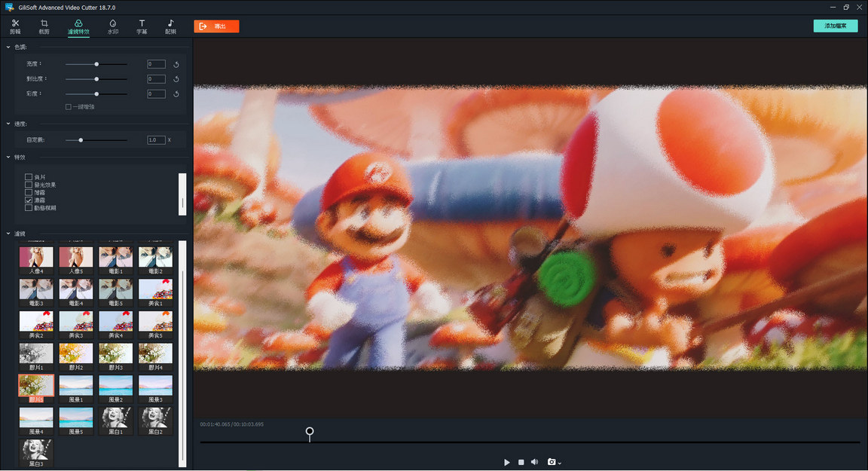Click the orange 導出 export button

[x=216, y=26]
